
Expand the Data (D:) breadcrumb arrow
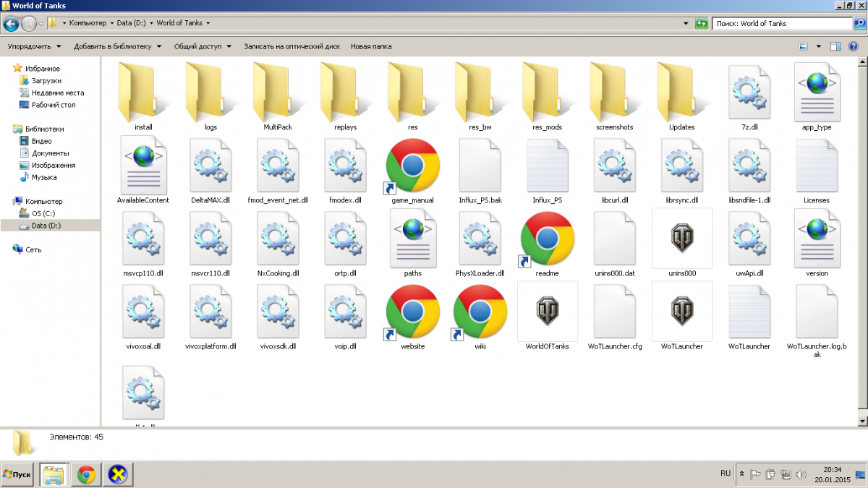click(x=151, y=23)
